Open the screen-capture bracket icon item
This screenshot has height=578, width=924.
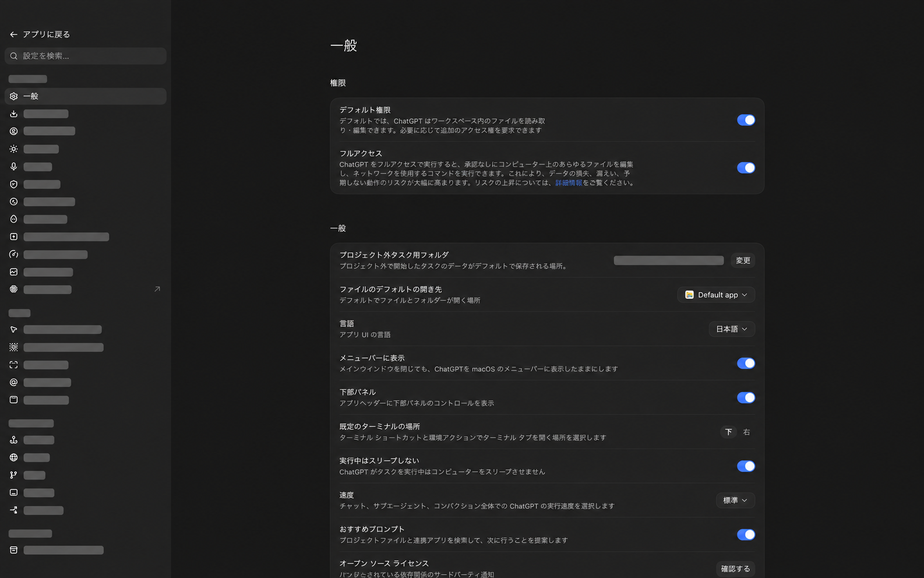coord(13,365)
